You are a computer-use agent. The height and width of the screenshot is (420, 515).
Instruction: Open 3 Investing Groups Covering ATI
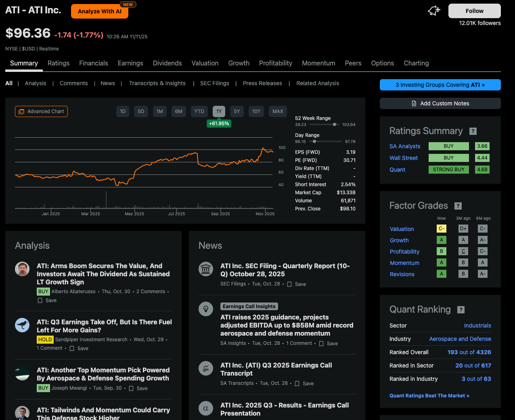pyautogui.click(x=440, y=85)
